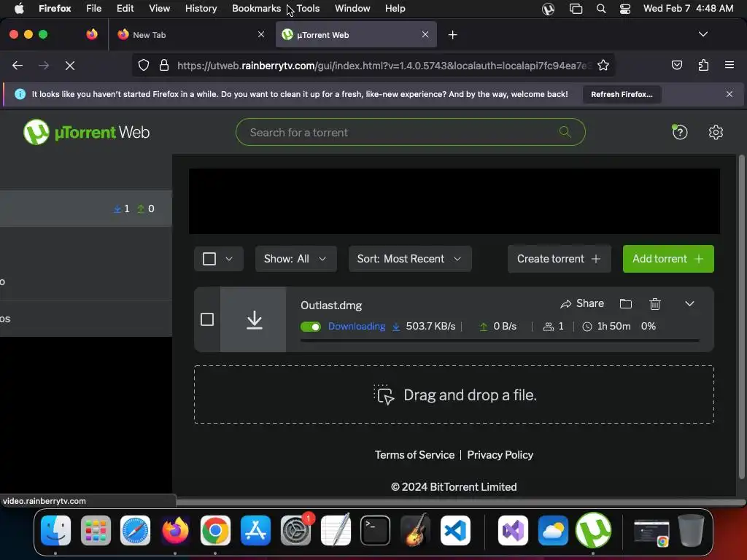Click the horizontal scrollbar at the page bottom

(460, 502)
